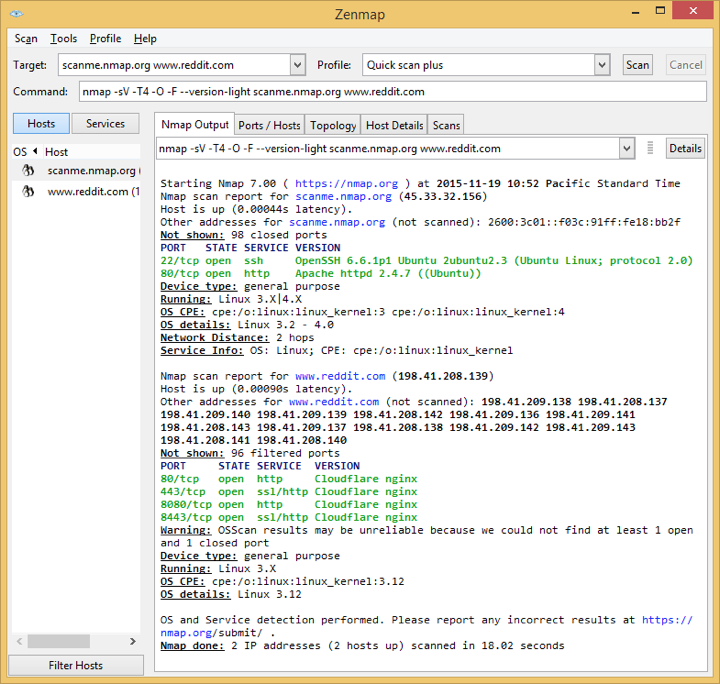The width and height of the screenshot is (720, 684).
Task: Open the Profile menu
Action: 105,39
